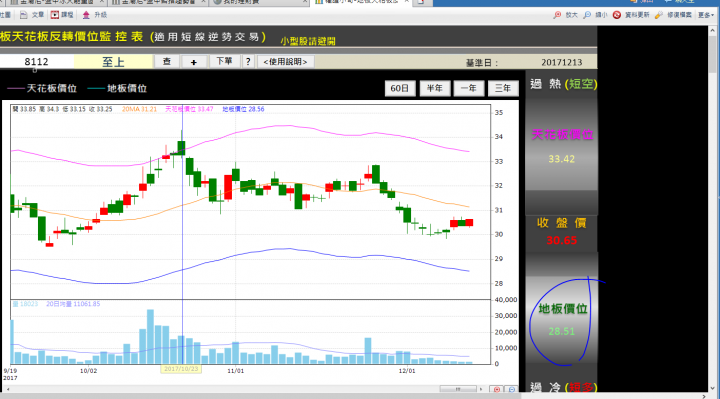Click the 地板價位 legend entry

pyautogui.click(x=117, y=88)
